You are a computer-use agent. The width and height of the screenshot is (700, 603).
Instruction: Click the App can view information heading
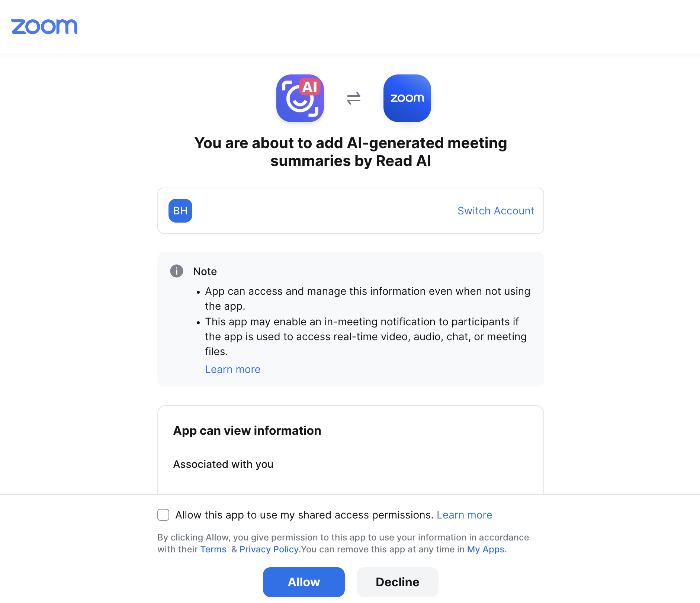click(247, 431)
